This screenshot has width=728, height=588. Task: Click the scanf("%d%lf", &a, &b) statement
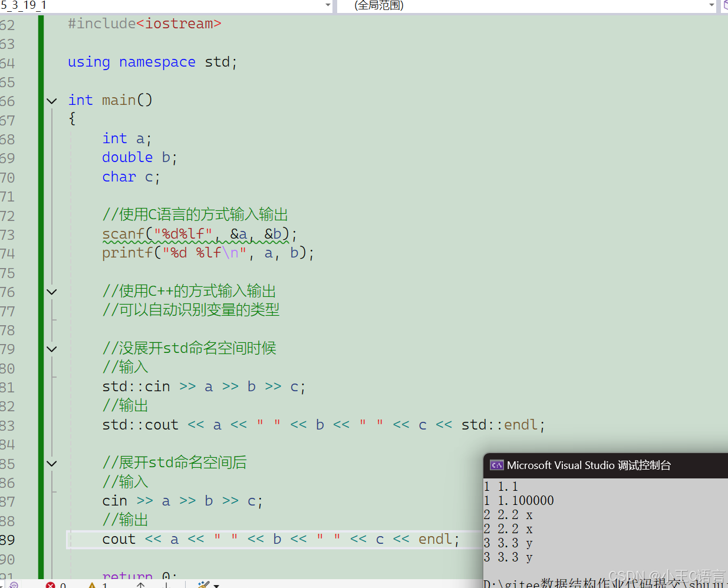[200, 234]
